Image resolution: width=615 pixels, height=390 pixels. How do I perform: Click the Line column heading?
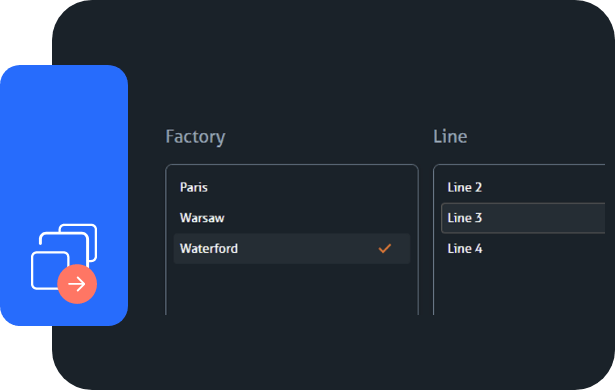[x=450, y=137]
